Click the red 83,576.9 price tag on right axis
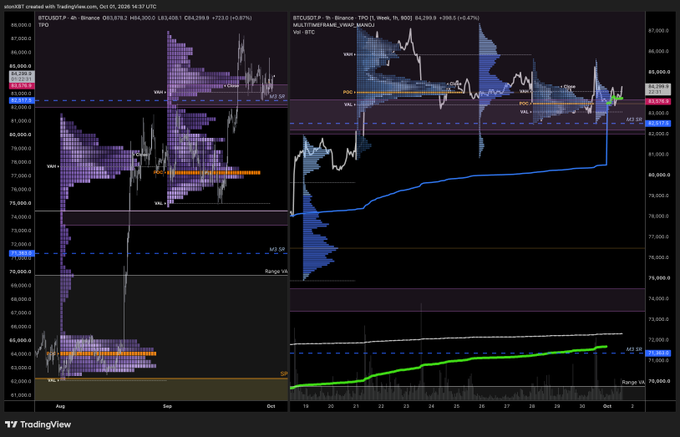 pyautogui.click(x=658, y=101)
